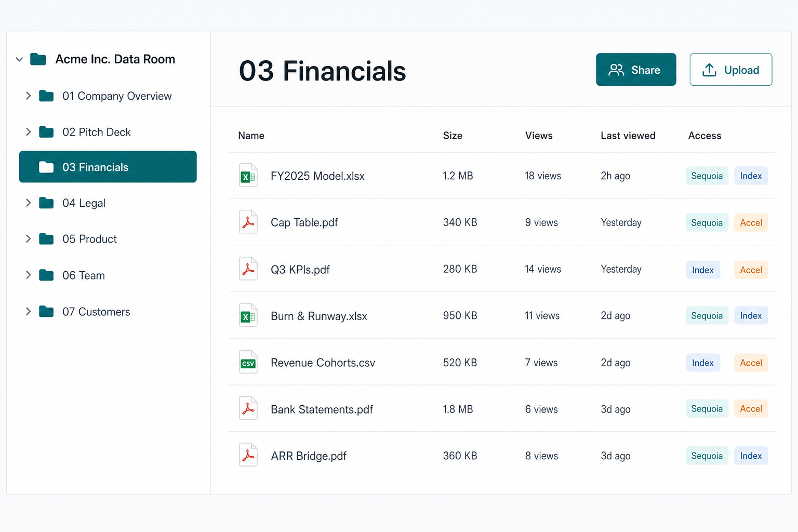Click the Sequoia tag on Bank Statements.pdf

pos(707,408)
